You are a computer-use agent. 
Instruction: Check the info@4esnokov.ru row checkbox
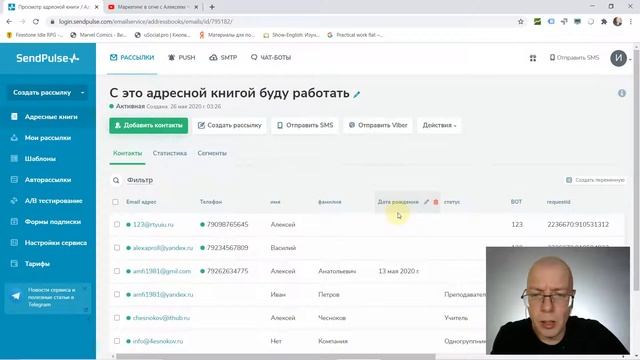coord(117,341)
